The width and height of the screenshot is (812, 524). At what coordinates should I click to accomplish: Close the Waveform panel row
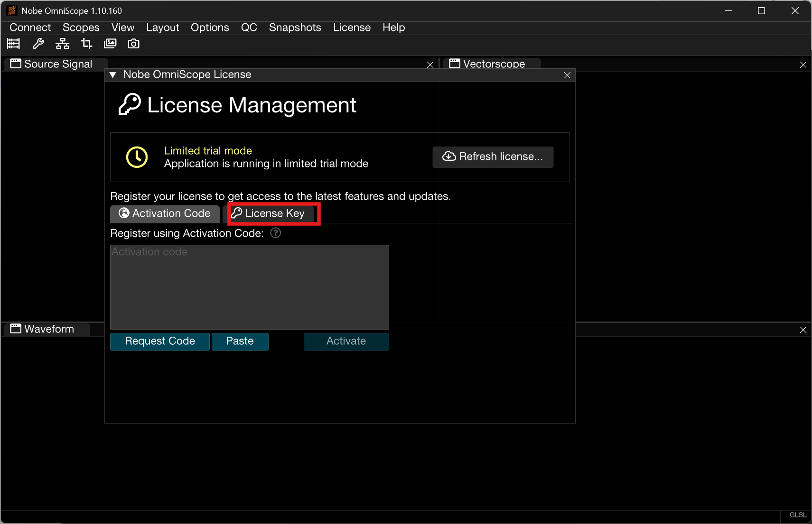(803, 330)
